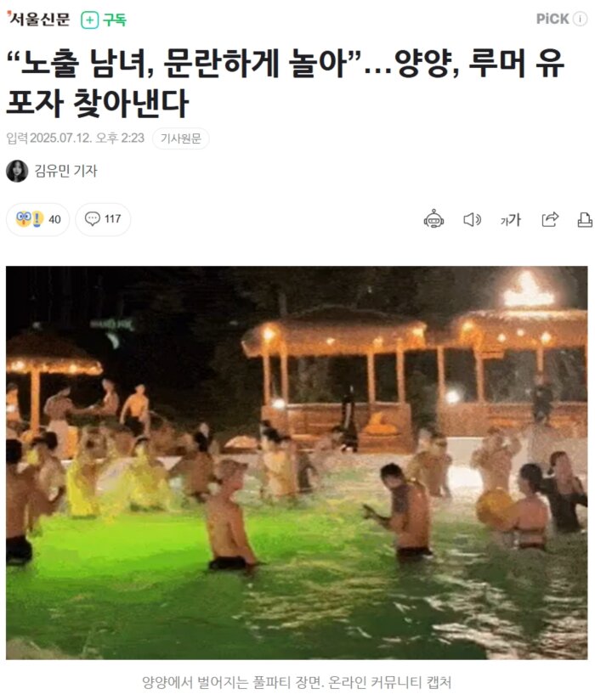Open reporter 김유민 기자's profile
This screenshot has height=700, width=595.
coord(65,171)
